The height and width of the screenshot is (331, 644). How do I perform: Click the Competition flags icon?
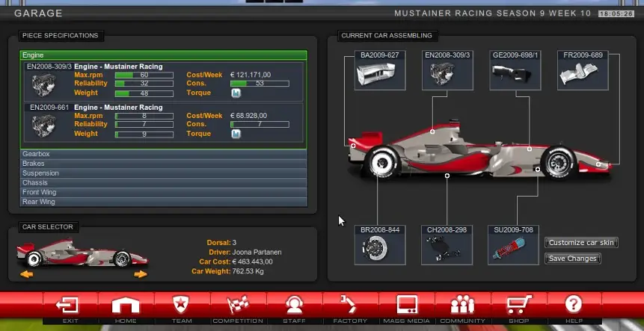click(x=238, y=305)
